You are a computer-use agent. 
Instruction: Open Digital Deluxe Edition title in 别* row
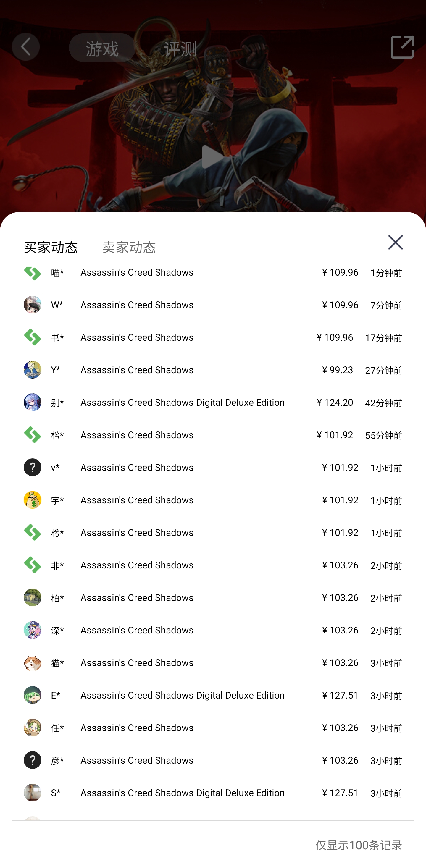click(183, 402)
